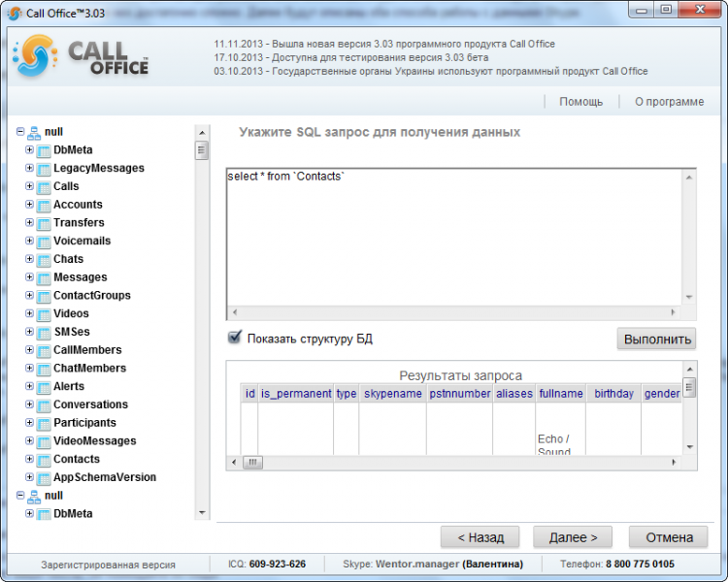The height and width of the screenshot is (582, 728).
Task: Click the Participants table icon
Action: click(43, 423)
